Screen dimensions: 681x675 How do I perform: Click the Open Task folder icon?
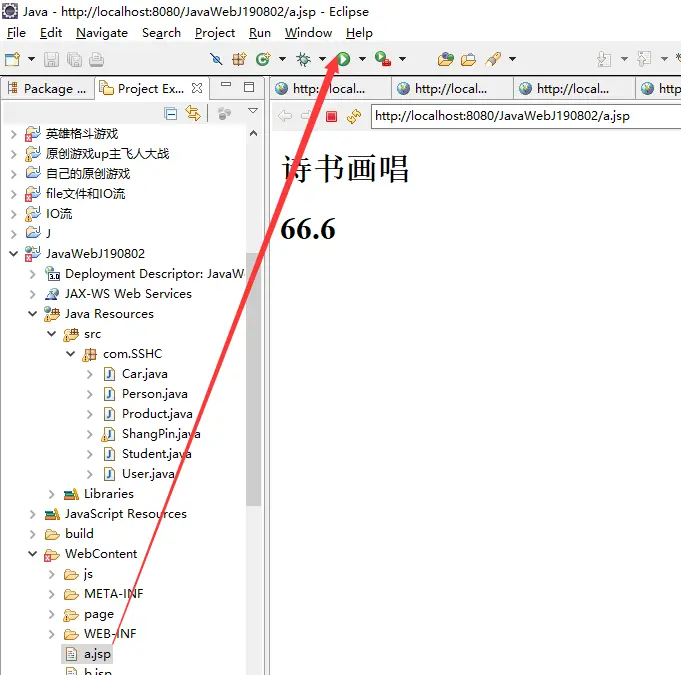coord(468,59)
